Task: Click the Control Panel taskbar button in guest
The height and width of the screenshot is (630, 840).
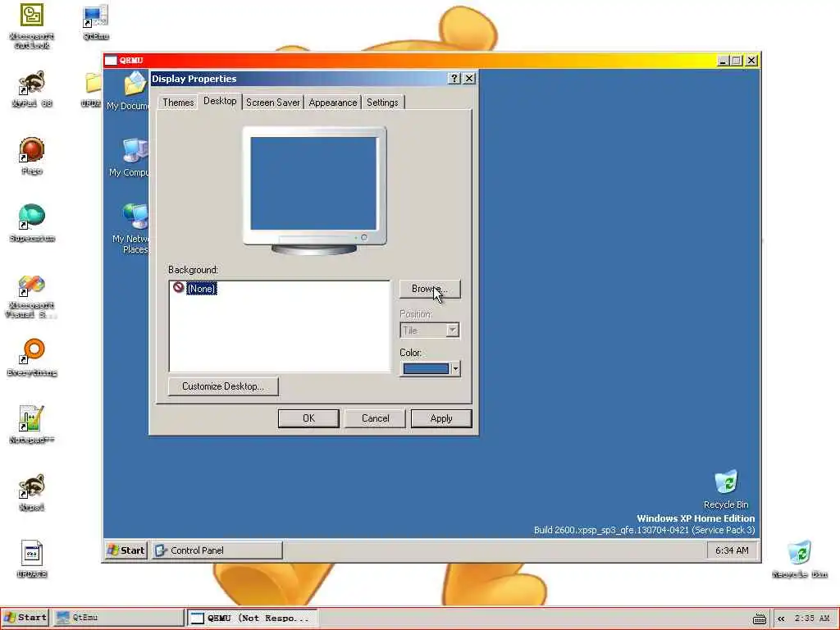Action: (217, 550)
